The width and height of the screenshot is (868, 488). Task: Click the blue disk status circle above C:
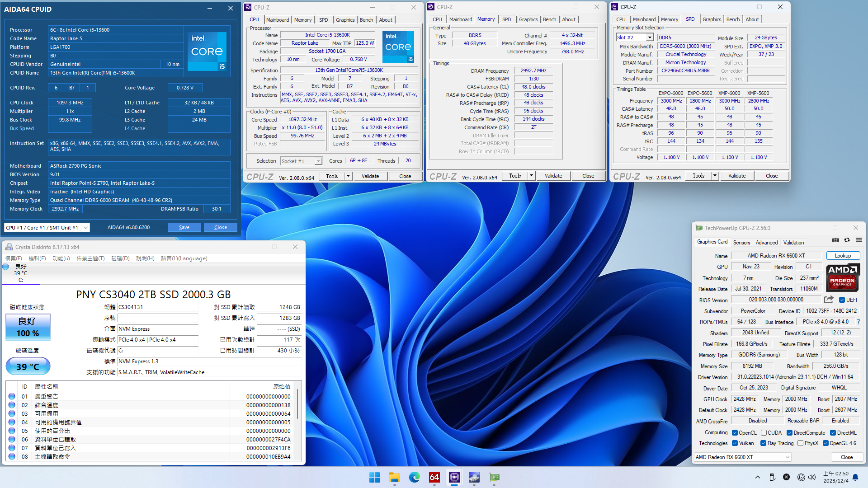coord(6,267)
